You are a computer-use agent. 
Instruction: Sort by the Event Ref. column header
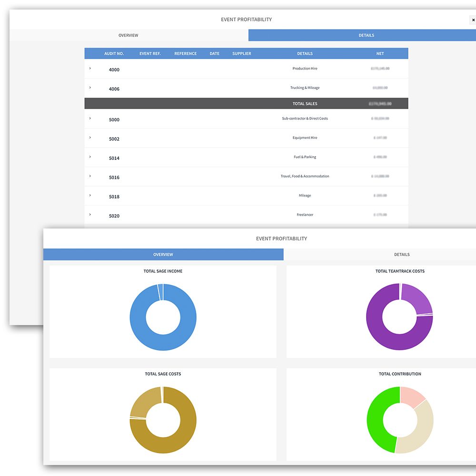click(150, 53)
